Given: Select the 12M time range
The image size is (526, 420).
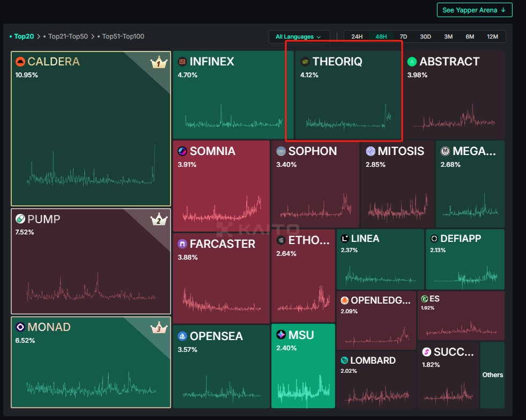Looking at the screenshot, I should click(492, 36).
